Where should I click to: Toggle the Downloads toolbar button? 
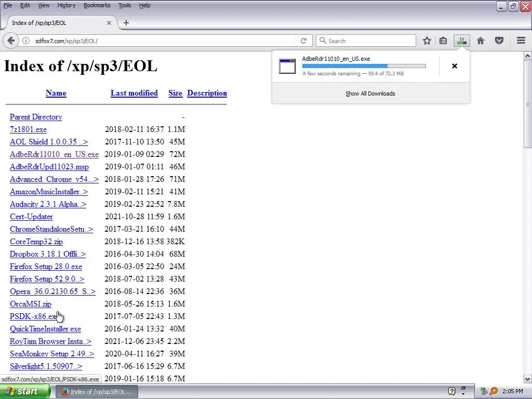pyautogui.click(x=462, y=41)
